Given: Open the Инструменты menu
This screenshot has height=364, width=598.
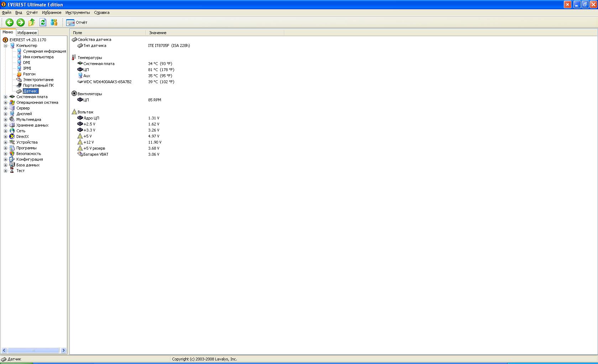Looking at the screenshot, I should click(x=77, y=12).
